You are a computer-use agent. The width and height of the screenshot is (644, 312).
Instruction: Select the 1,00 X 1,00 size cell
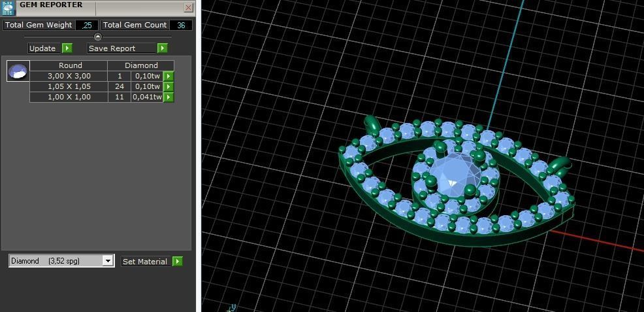click(69, 97)
